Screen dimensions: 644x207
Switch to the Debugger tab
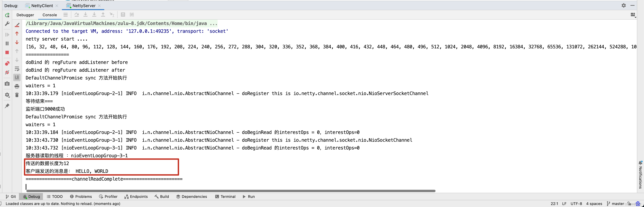pos(25,15)
